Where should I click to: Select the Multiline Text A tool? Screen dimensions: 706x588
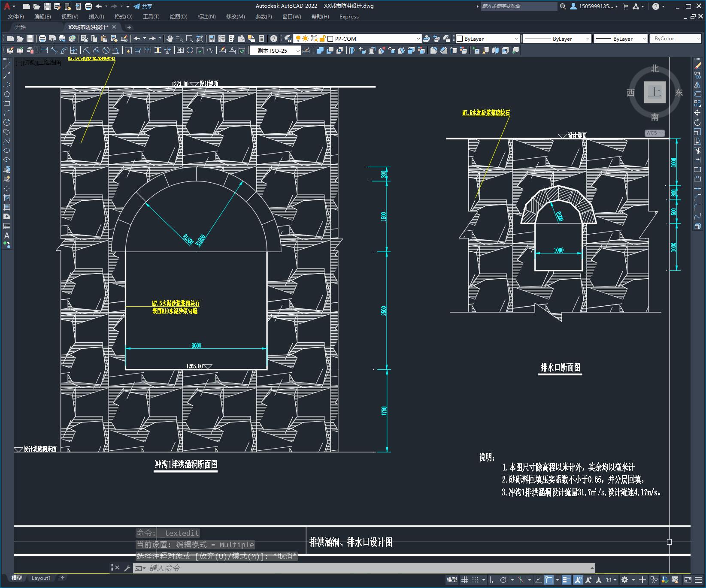[x=7, y=235]
